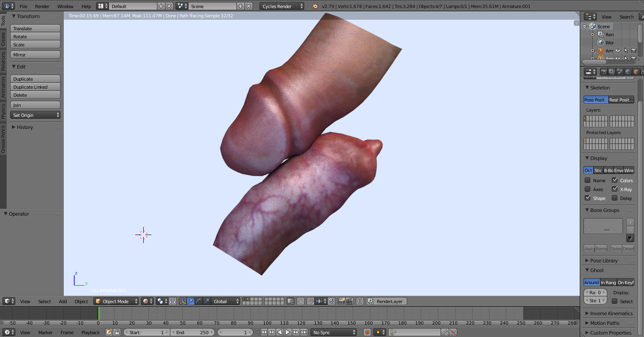Click the play animation button in timeline
The image size is (644, 337).
pyautogui.click(x=288, y=332)
